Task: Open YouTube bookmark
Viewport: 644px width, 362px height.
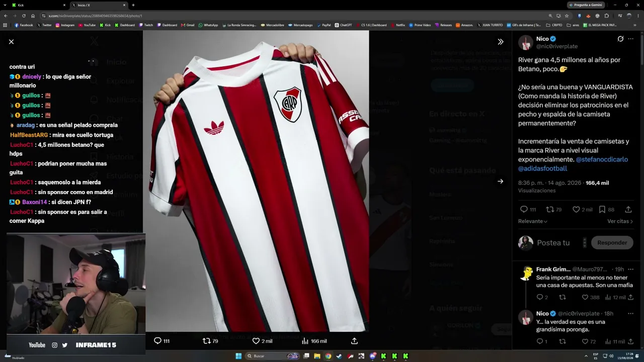Action: tap(87, 25)
